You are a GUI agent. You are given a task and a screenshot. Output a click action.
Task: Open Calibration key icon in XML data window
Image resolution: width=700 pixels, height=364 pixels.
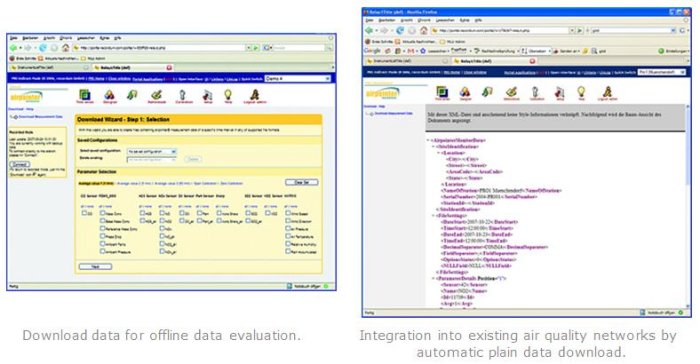click(536, 93)
